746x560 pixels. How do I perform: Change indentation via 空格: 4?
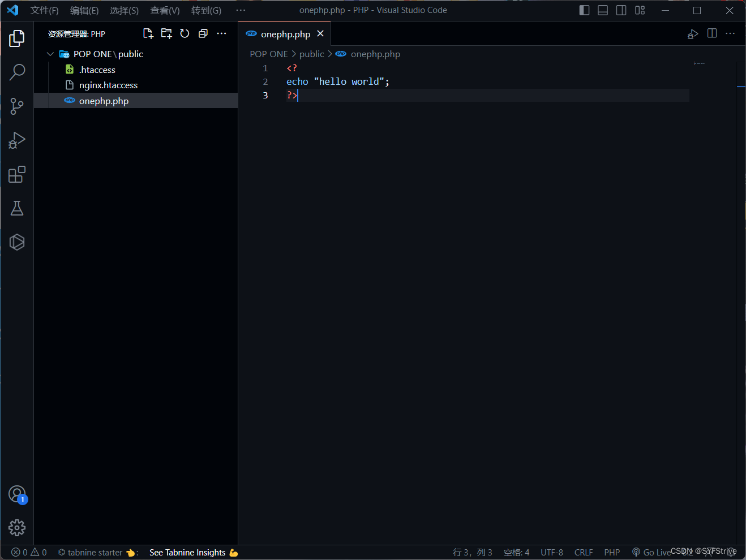click(516, 553)
